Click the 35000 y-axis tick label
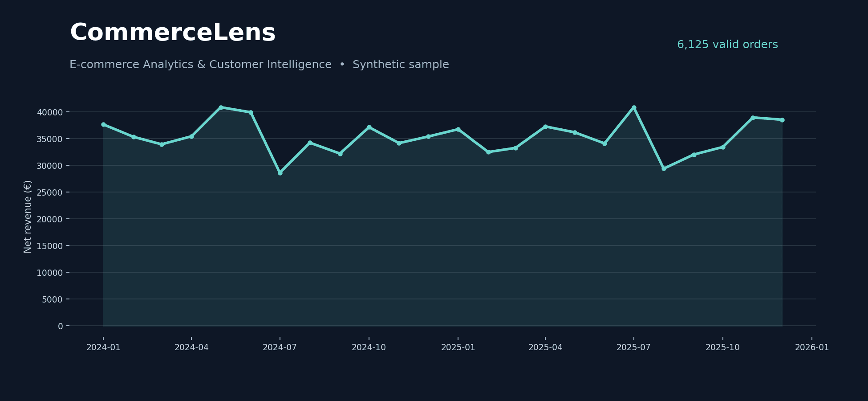 coord(50,139)
